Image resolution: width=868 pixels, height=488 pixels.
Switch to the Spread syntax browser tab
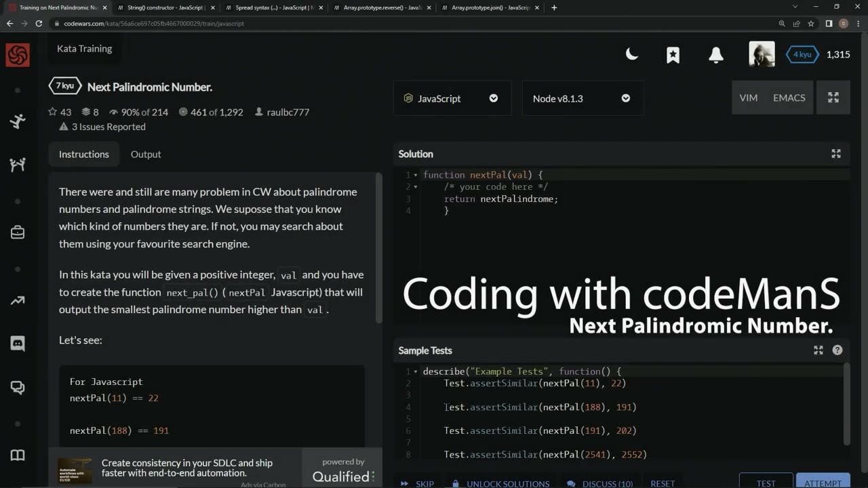tap(274, 7)
